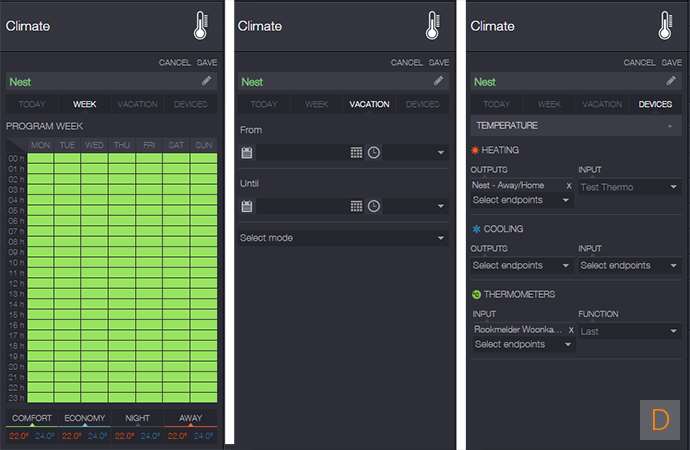The height and width of the screenshot is (450, 690).
Task: Click the thermometer icon in left Climate panel
Action: pyautogui.click(x=201, y=26)
